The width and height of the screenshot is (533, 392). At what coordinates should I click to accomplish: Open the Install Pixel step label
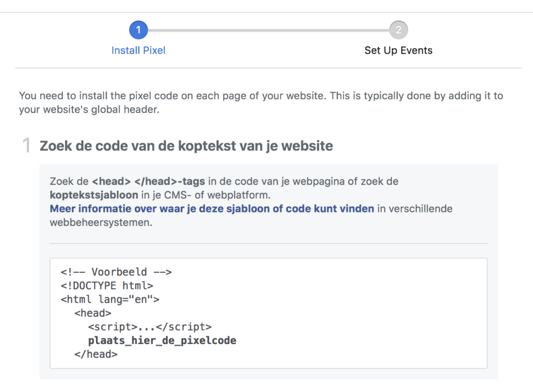point(138,50)
